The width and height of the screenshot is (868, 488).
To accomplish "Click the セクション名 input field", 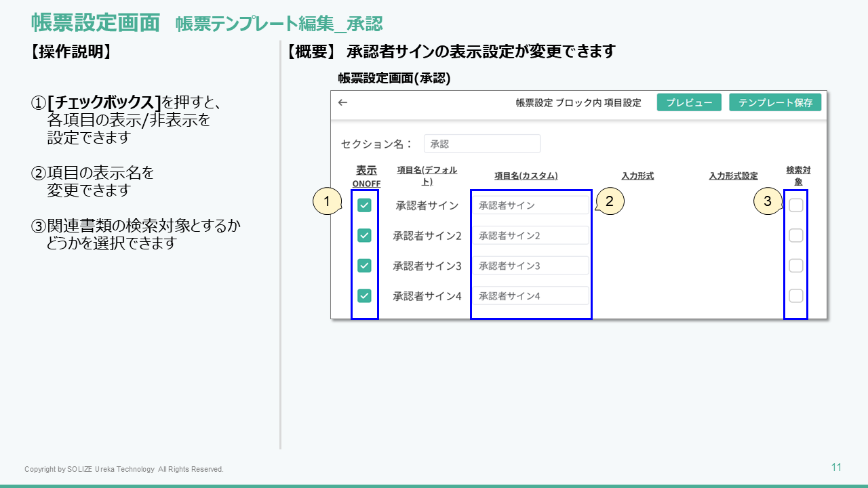I will click(481, 144).
